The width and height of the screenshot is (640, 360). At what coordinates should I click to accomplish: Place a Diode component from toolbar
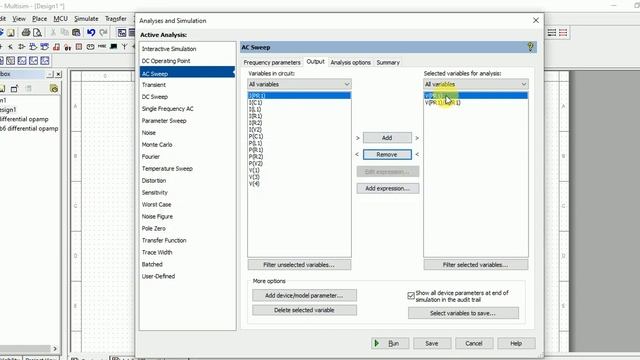click(x=1, y=47)
